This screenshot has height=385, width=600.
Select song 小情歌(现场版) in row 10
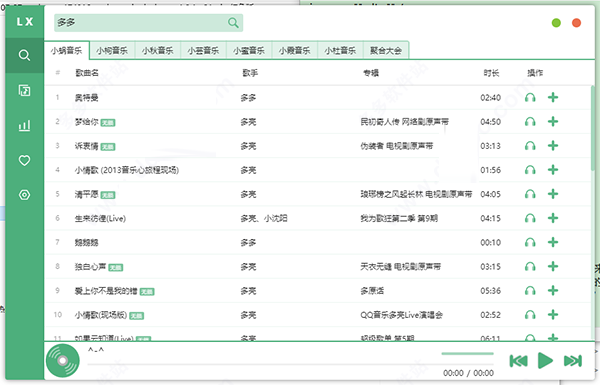pos(101,315)
